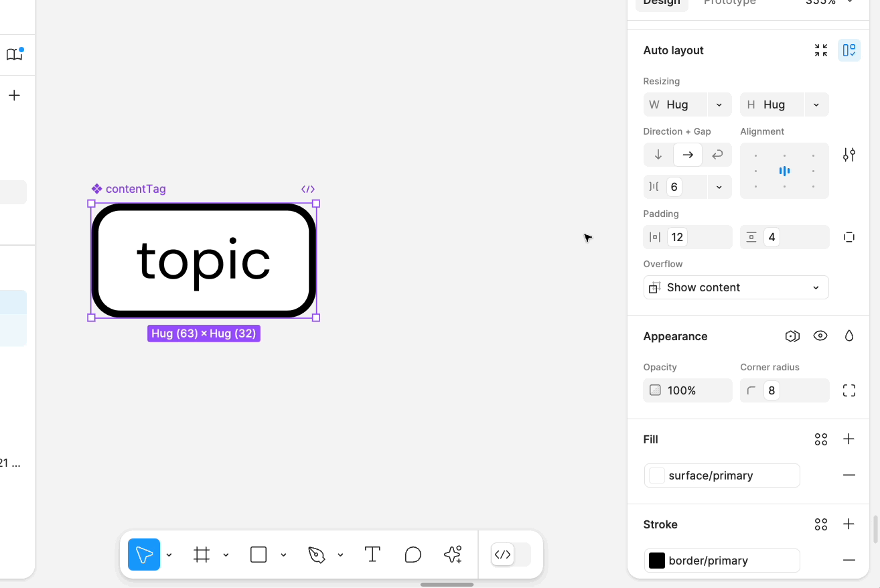Click the Opacity 100% field
Viewport: 880px width, 588px height.
point(688,390)
